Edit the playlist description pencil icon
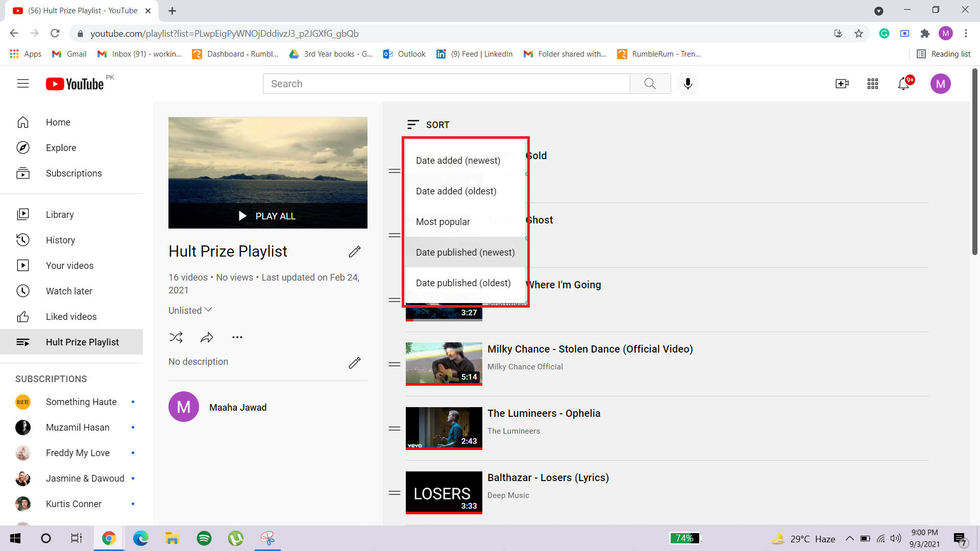 355,362
